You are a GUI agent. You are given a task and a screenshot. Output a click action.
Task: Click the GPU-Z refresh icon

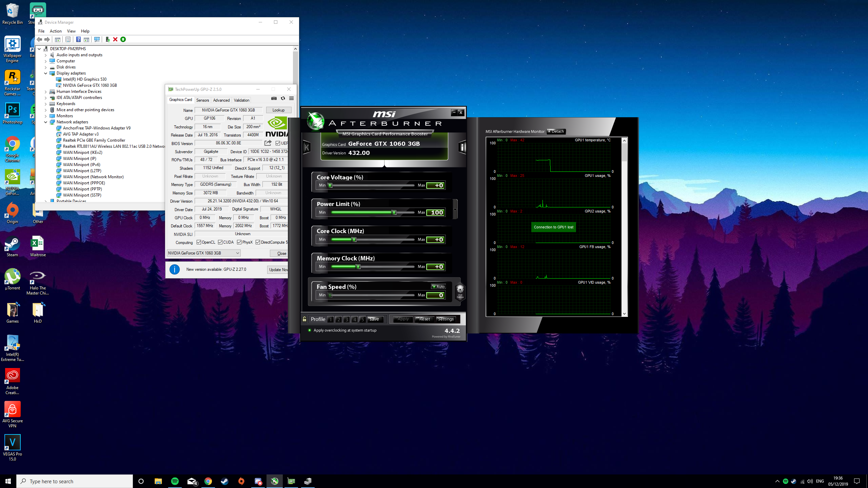tap(283, 99)
